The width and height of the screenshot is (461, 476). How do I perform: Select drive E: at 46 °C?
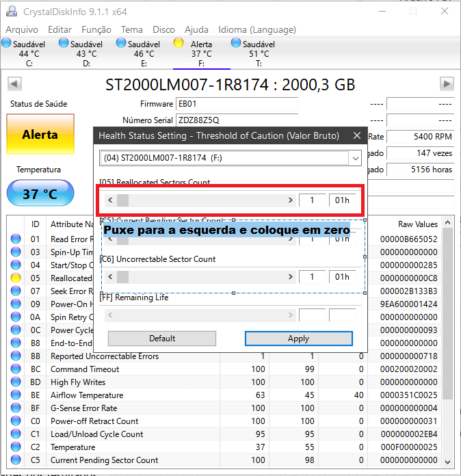point(144,53)
